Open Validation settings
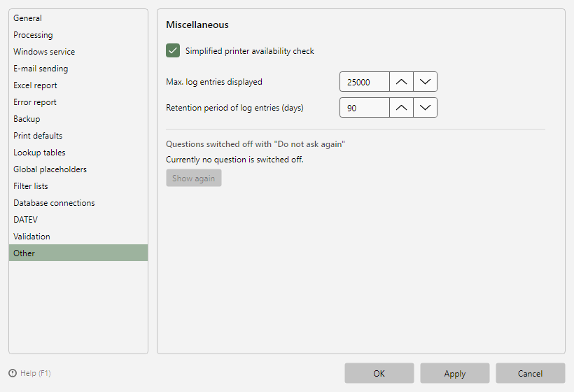This screenshot has height=392, width=574. pyautogui.click(x=78, y=237)
